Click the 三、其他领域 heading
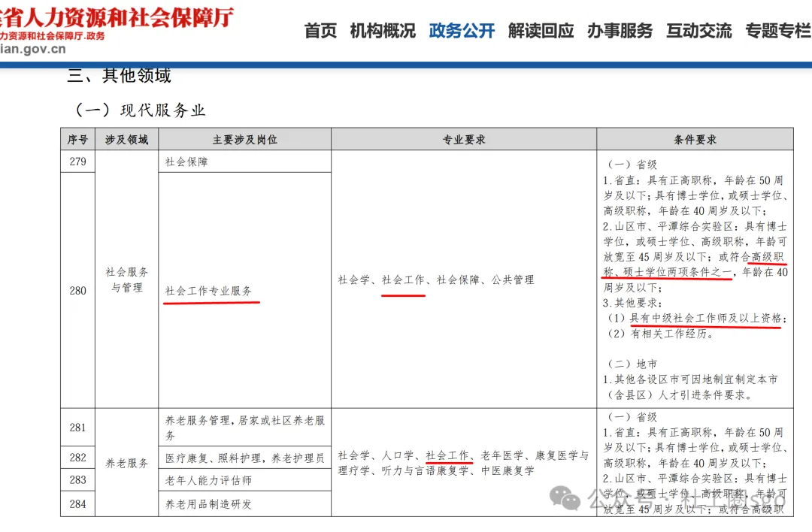 coord(120,76)
